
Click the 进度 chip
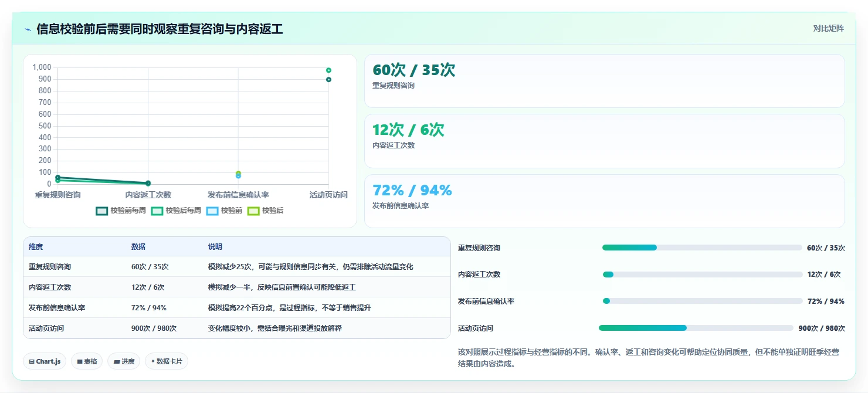pos(124,361)
